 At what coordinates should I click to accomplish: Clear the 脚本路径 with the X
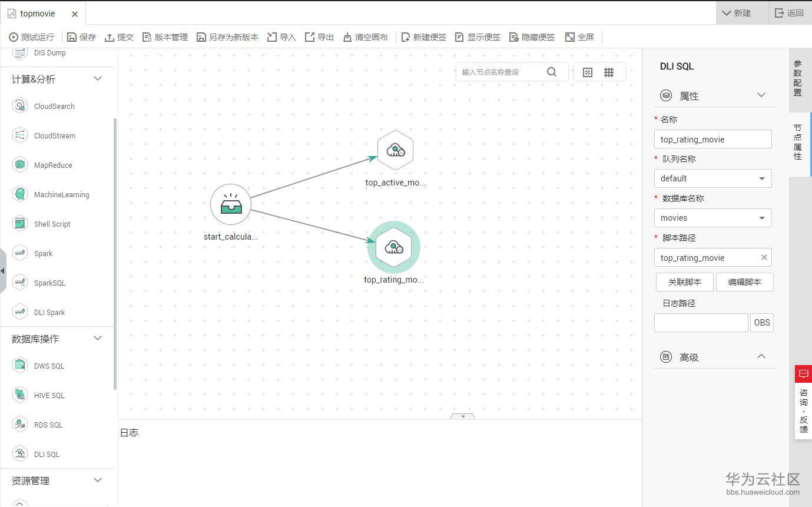coord(764,257)
